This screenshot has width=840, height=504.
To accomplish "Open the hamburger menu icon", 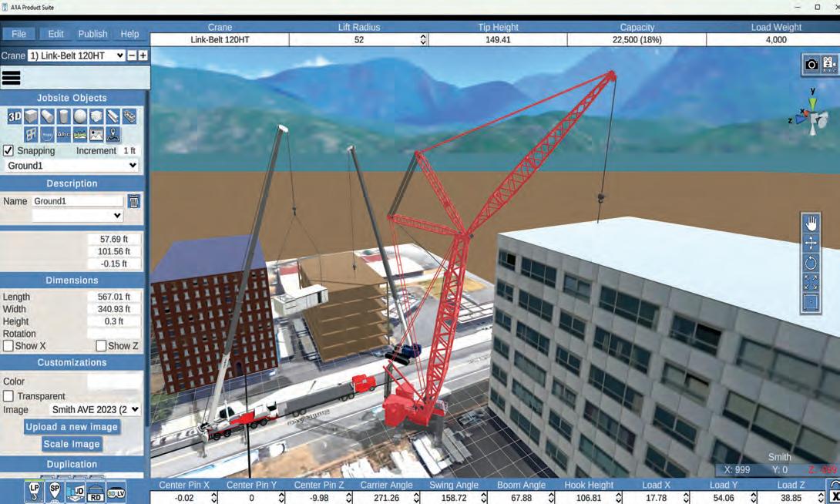I will coord(12,78).
